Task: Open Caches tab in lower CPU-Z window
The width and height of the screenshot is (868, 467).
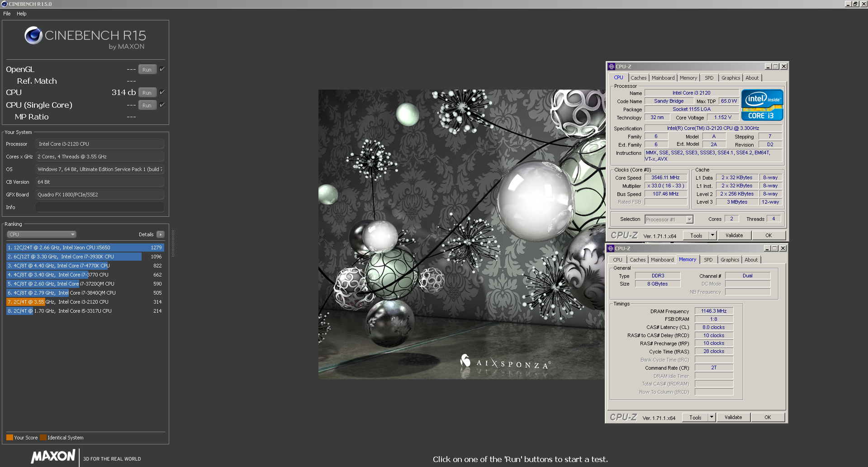Action: (x=637, y=260)
